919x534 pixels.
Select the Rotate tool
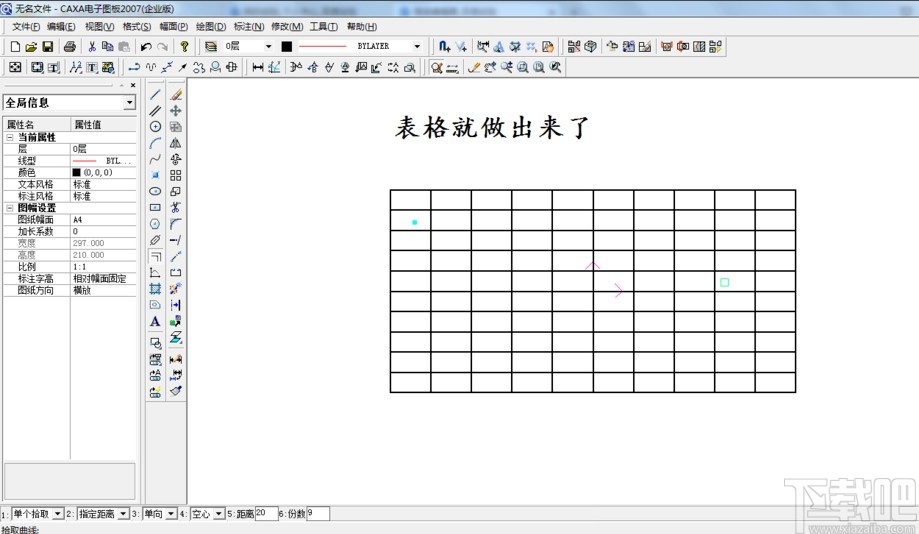[x=176, y=159]
